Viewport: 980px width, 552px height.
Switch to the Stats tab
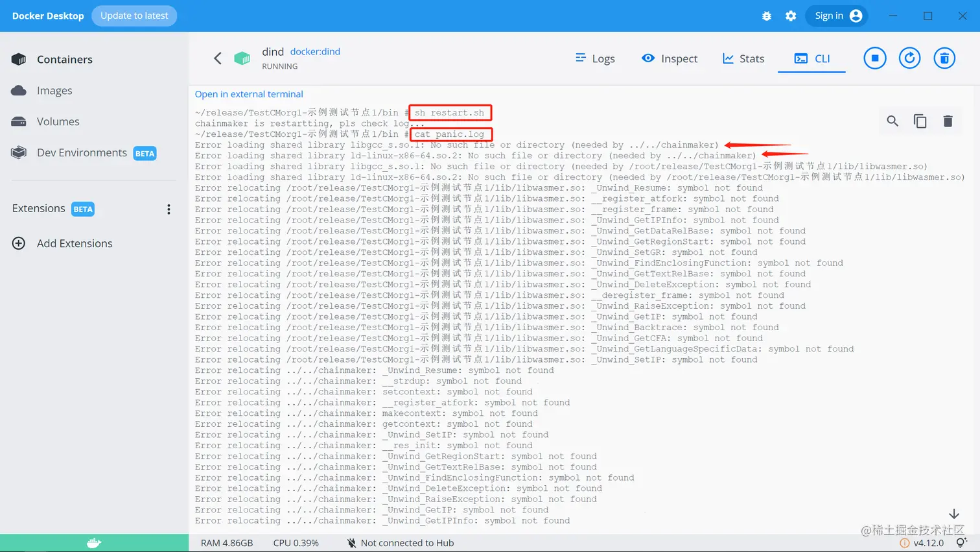point(743,58)
